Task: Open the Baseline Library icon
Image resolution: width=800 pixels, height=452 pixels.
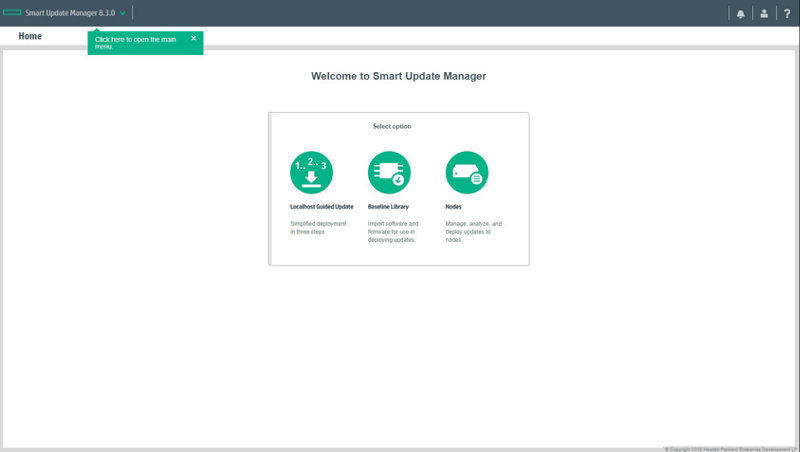Action: (x=389, y=172)
